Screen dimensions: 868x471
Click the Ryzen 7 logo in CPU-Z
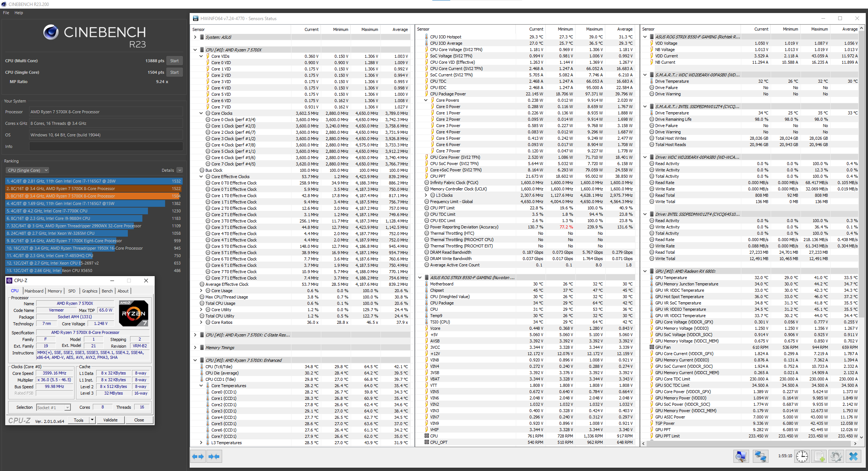pyautogui.click(x=133, y=313)
